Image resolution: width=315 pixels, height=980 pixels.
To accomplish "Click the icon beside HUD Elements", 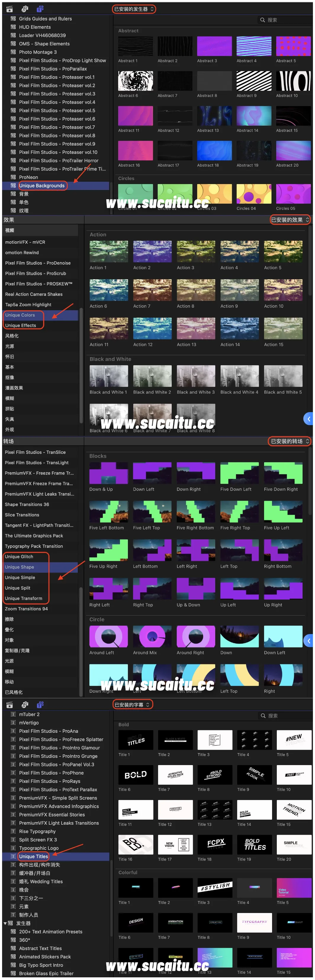I will tap(13, 27).
